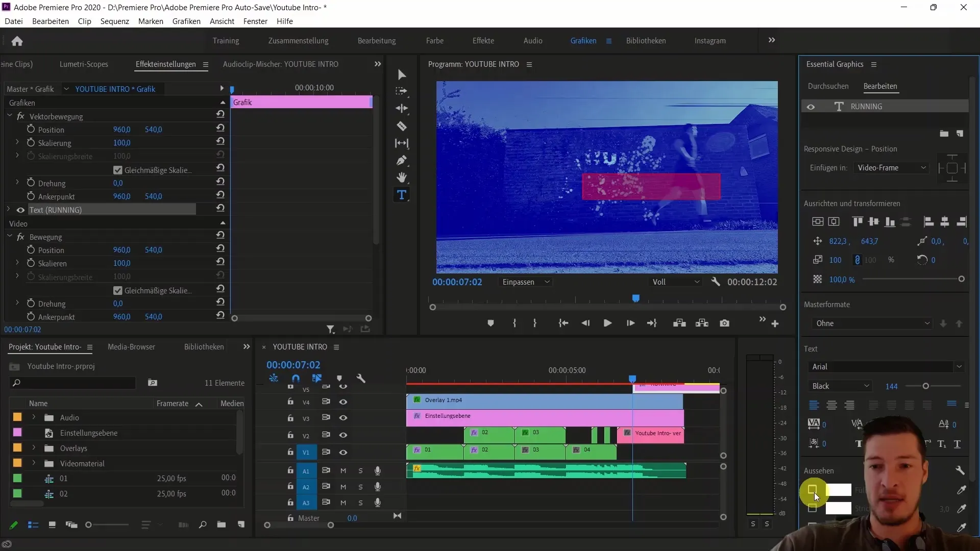
Task: Click the Selection tool icon
Action: click(x=403, y=74)
